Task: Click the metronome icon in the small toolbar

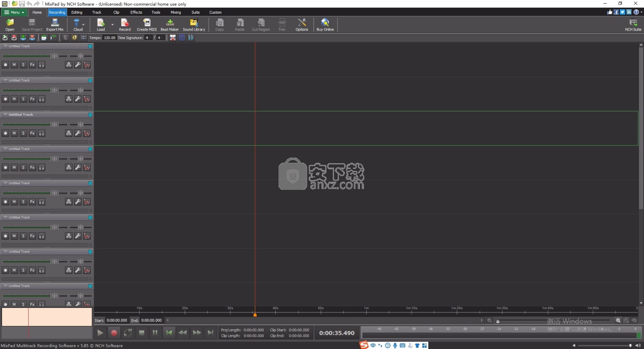Action: tap(65, 37)
